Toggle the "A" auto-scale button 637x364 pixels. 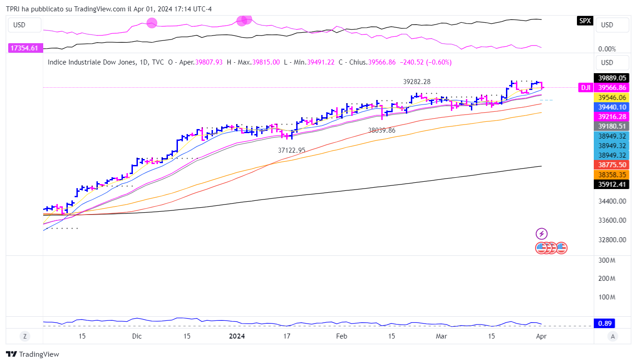[x=613, y=336]
